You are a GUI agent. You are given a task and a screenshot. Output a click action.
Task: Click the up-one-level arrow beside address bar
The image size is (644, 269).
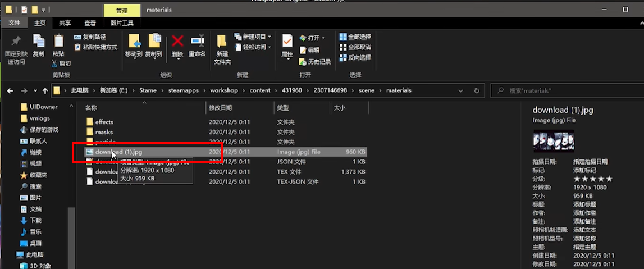[44, 90]
